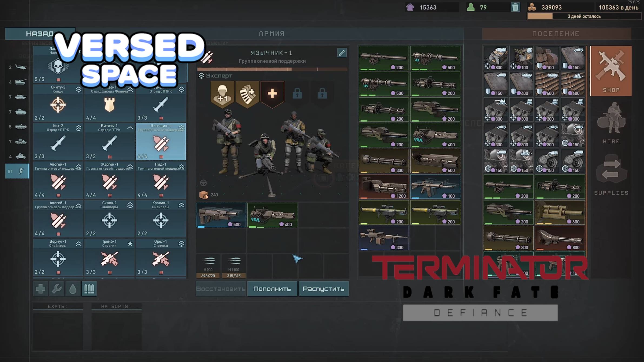The image size is (644, 362).
Task: Click the pencil rename icon for Язычник-1
Action: 342,53
